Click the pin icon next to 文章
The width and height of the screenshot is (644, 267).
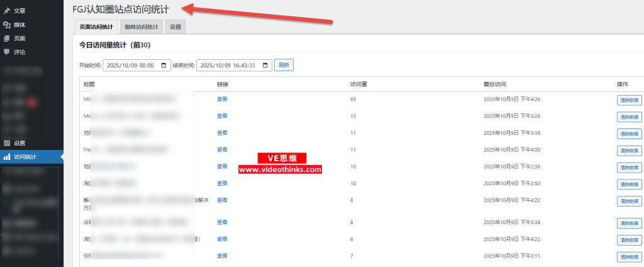pos(7,11)
